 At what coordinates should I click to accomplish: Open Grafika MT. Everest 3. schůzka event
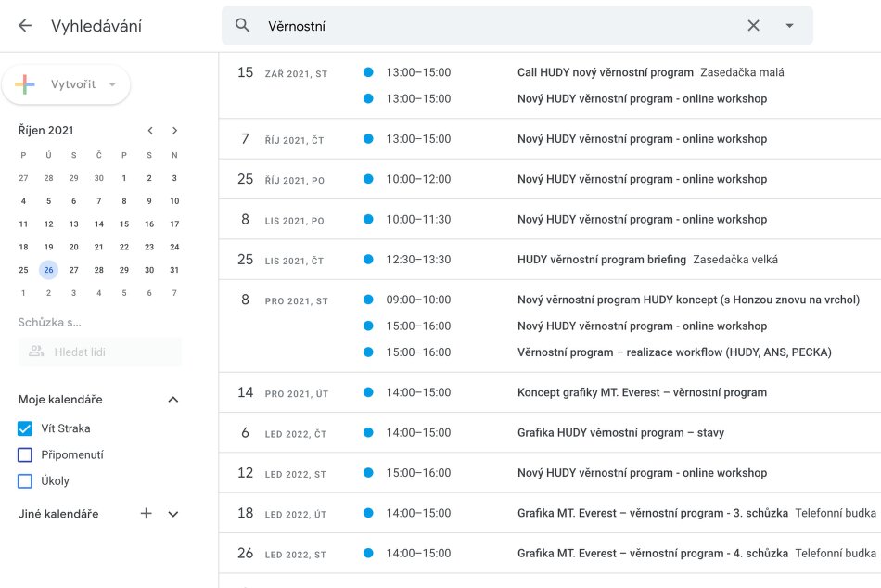tap(653, 513)
